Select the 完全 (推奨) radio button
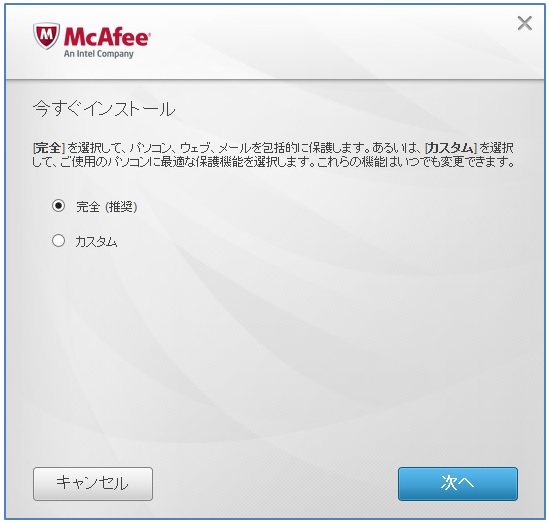The width and height of the screenshot is (550, 523). (x=58, y=206)
